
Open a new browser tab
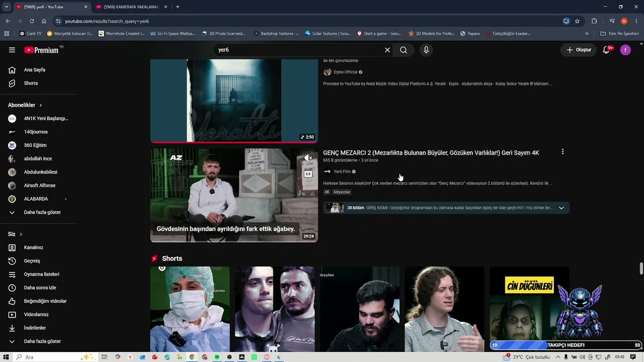[178, 7]
